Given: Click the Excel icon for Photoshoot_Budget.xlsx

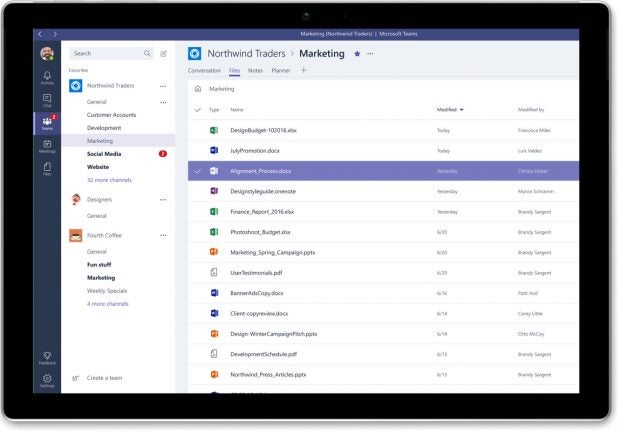Looking at the screenshot, I should [214, 232].
